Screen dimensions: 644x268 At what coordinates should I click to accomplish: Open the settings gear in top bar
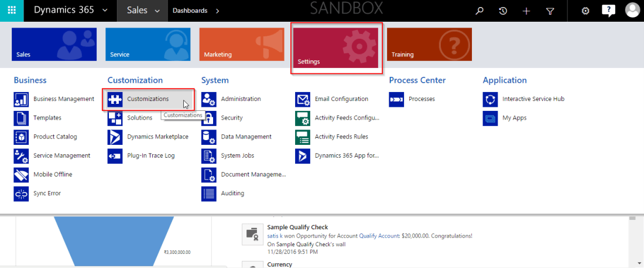(585, 11)
